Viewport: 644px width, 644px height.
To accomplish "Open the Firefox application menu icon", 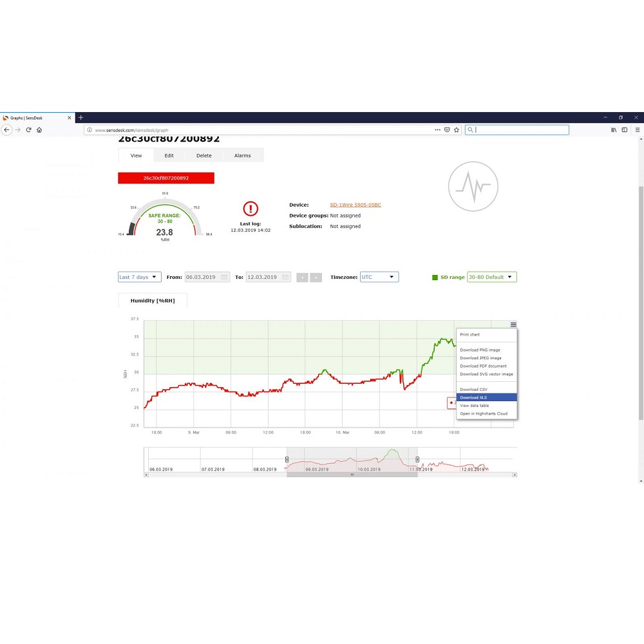I will [x=637, y=130].
